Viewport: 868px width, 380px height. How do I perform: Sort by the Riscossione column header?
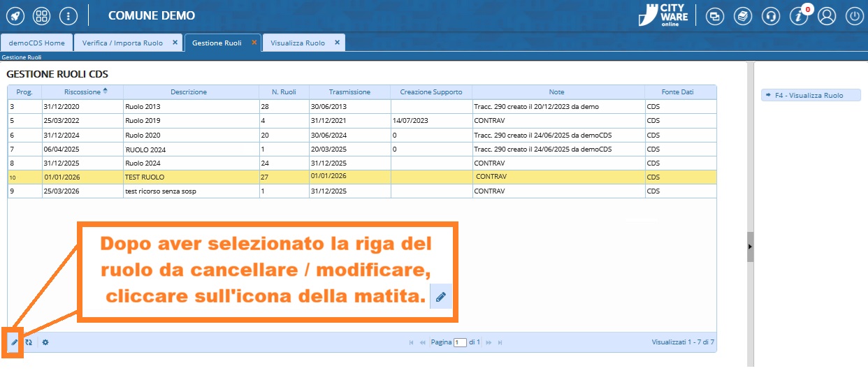click(x=82, y=92)
